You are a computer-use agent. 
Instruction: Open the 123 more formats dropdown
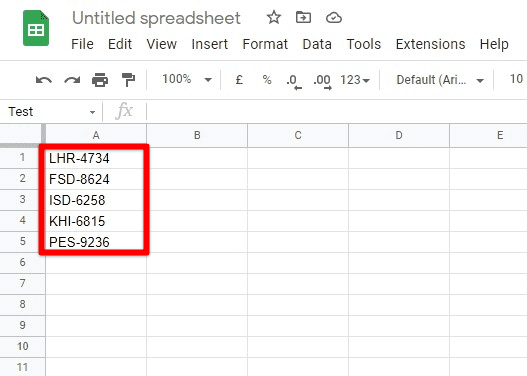click(355, 80)
